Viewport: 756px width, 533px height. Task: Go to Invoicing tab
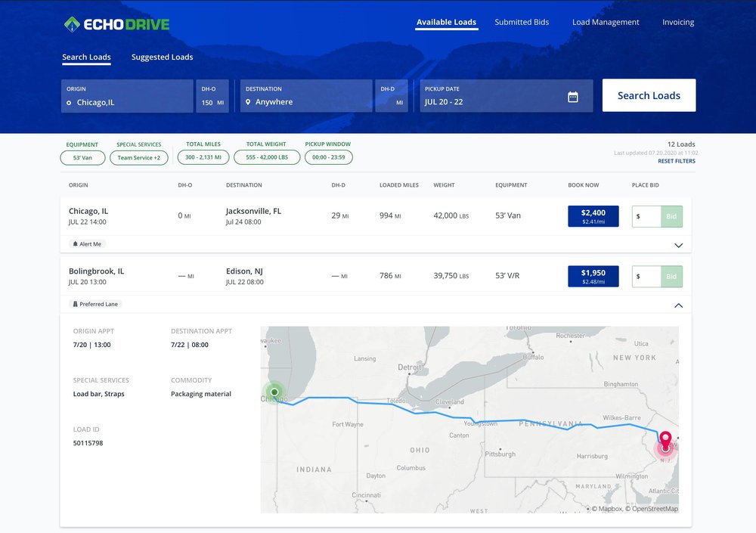coord(678,22)
